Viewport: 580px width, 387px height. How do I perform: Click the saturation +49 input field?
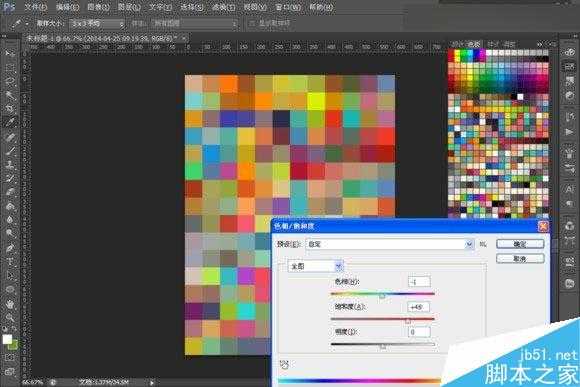418,307
